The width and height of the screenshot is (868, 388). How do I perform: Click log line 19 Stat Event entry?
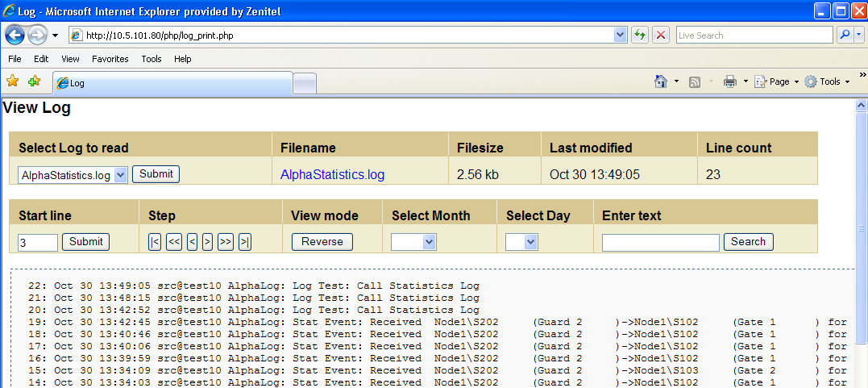click(x=438, y=322)
